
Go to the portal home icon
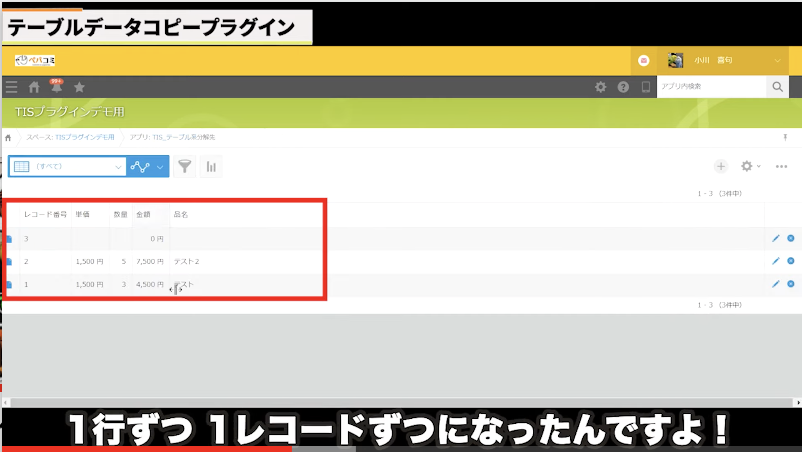pyautogui.click(x=34, y=87)
